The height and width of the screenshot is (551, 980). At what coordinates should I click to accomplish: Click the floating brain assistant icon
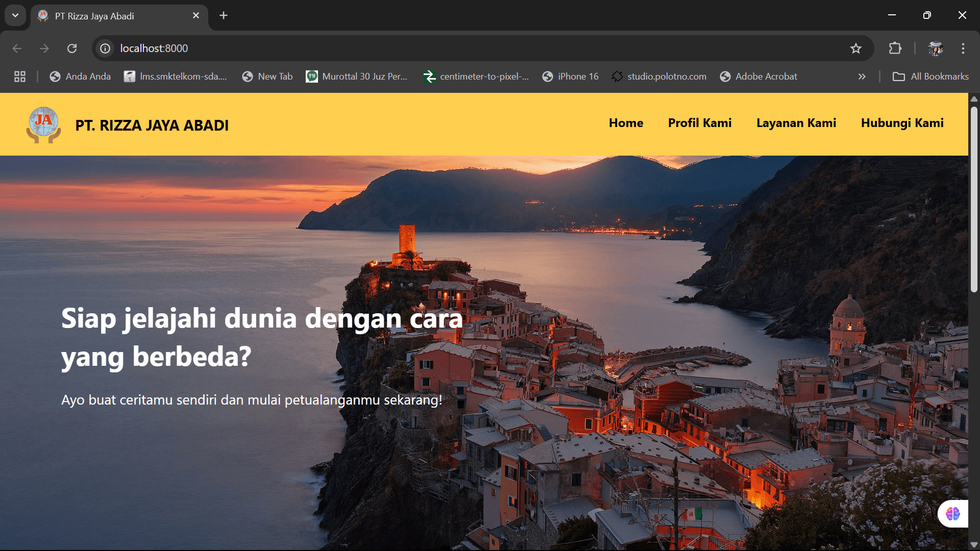click(x=952, y=513)
